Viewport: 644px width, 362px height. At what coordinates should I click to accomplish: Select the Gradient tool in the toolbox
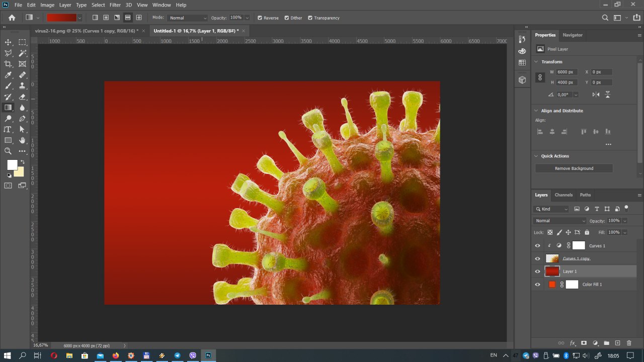click(8, 108)
